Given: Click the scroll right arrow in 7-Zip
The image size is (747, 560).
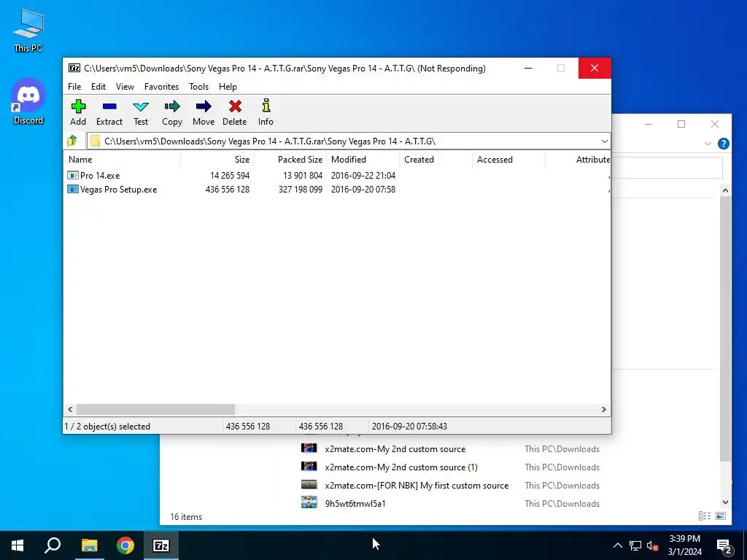Looking at the screenshot, I should click(x=603, y=410).
